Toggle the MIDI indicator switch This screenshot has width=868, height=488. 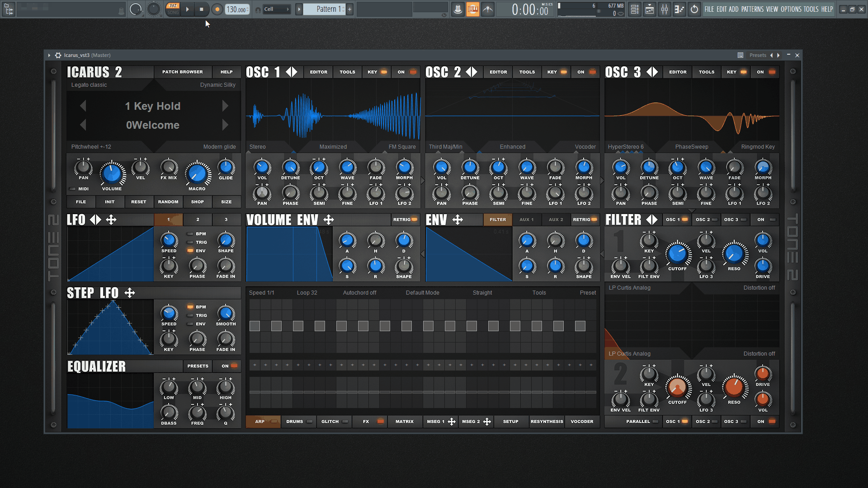(72, 189)
